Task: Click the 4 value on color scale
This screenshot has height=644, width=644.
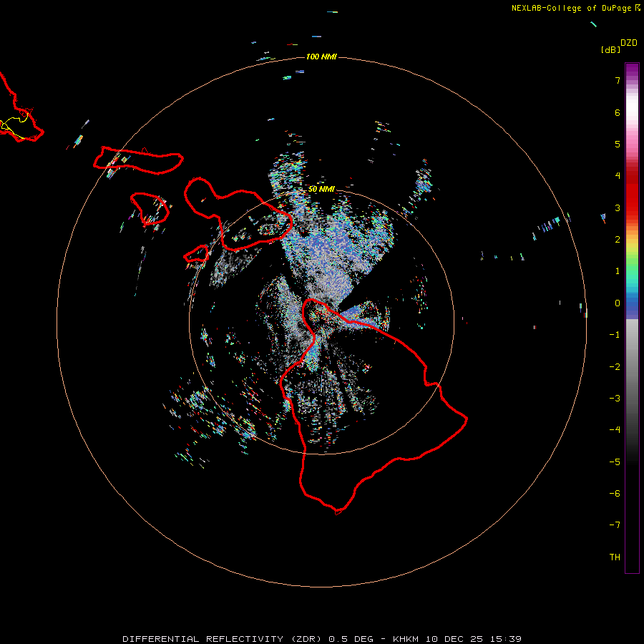Action: point(618,176)
